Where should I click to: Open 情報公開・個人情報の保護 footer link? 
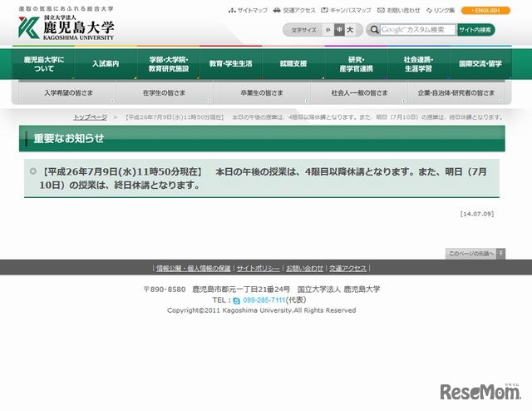coord(194,269)
